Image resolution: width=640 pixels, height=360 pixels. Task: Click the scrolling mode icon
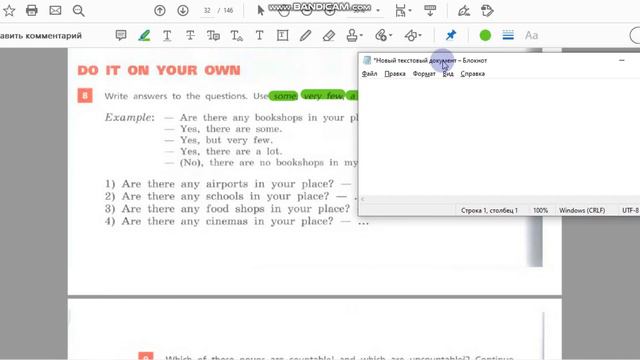coord(430,11)
